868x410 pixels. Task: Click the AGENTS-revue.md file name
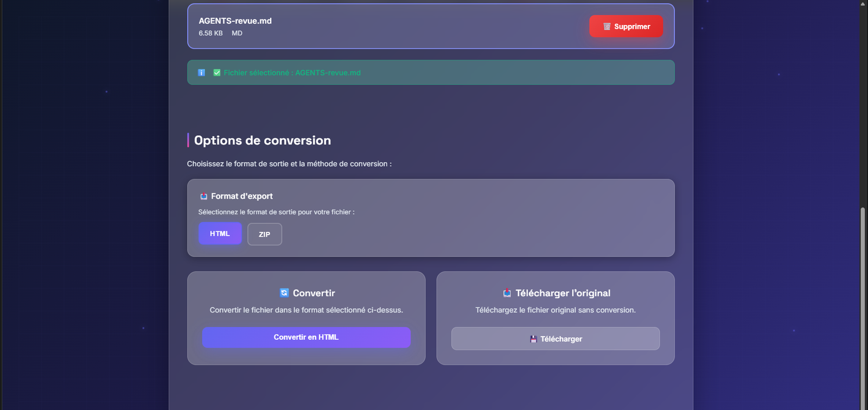(235, 21)
